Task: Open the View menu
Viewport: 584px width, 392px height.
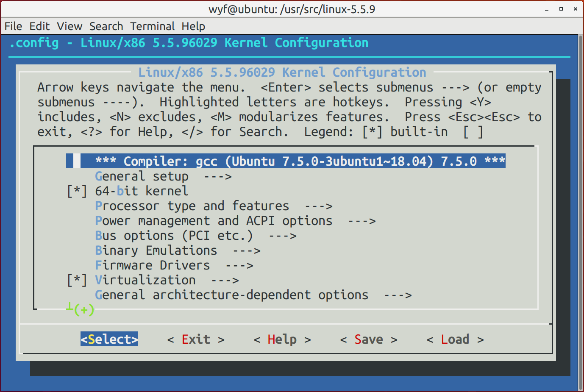Action: [70, 26]
